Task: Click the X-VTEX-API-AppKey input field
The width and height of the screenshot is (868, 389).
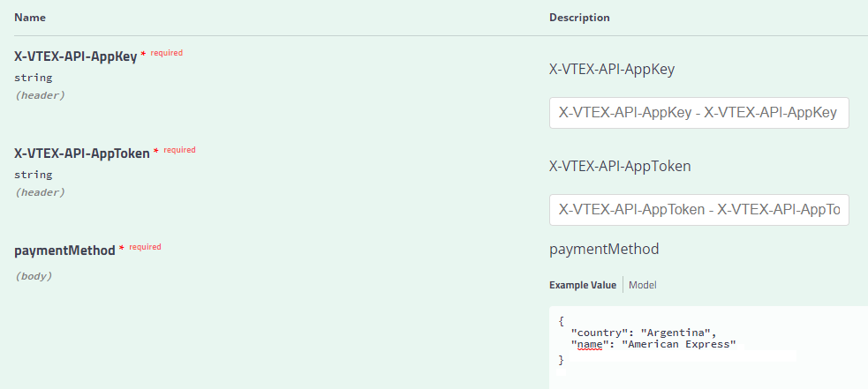Action: (x=698, y=113)
